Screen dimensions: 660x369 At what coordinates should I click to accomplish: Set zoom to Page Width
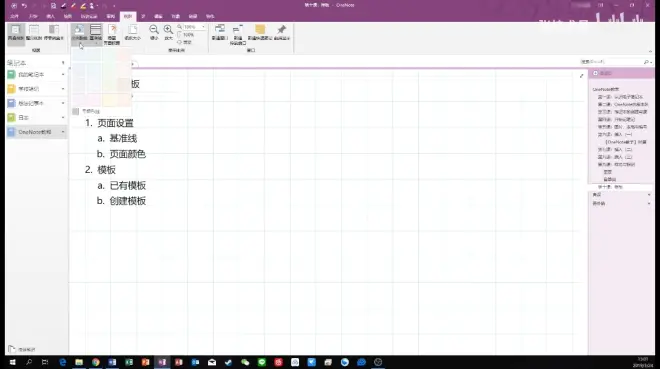coord(185,42)
